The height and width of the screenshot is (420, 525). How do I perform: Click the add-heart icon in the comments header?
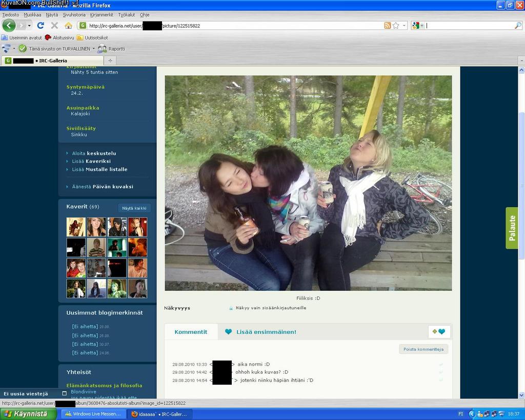(438, 332)
